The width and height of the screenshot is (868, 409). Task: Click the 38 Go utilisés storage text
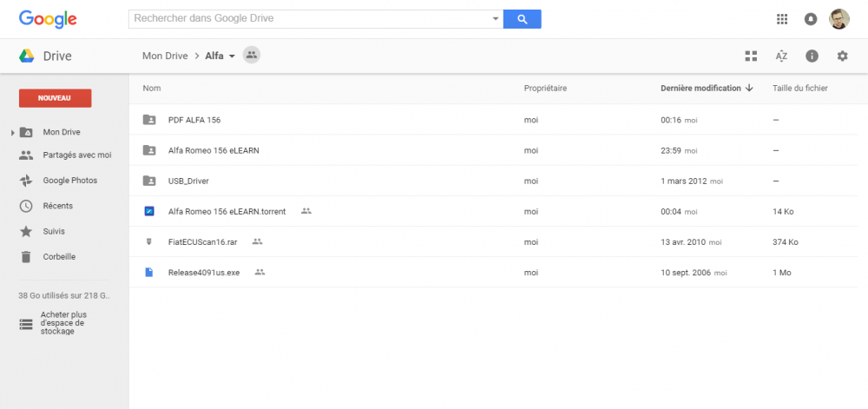click(x=65, y=295)
